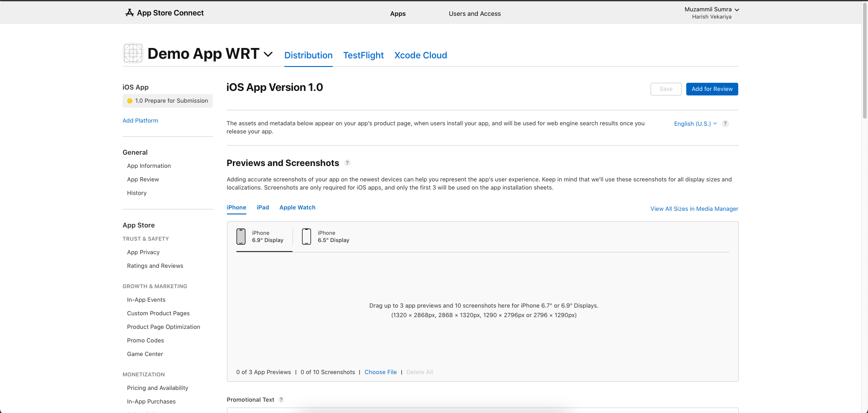This screenshot has width=868, height=413.
Task: Open the Muzammil Sumra account menu
Action: coord(712,9)
